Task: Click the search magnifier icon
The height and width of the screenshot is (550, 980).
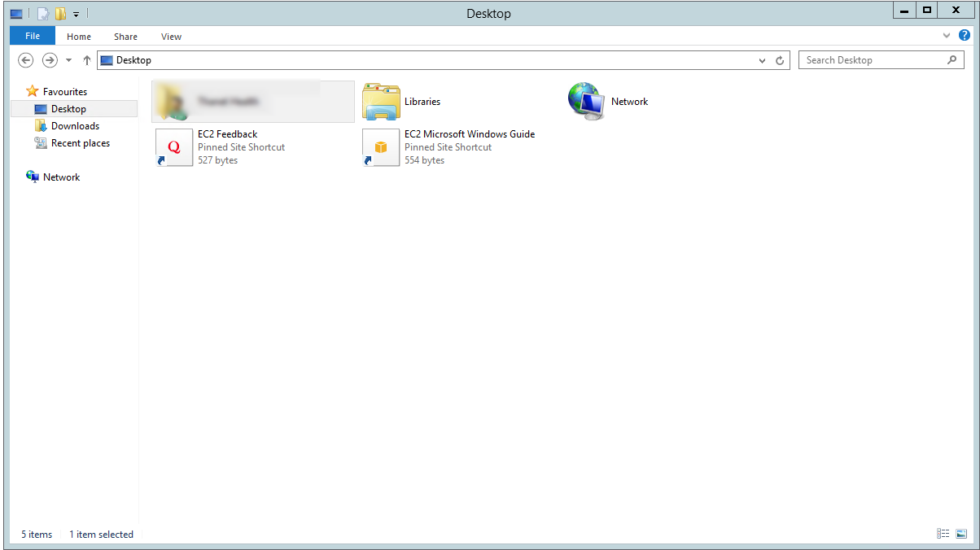Action: coord(952,59)
